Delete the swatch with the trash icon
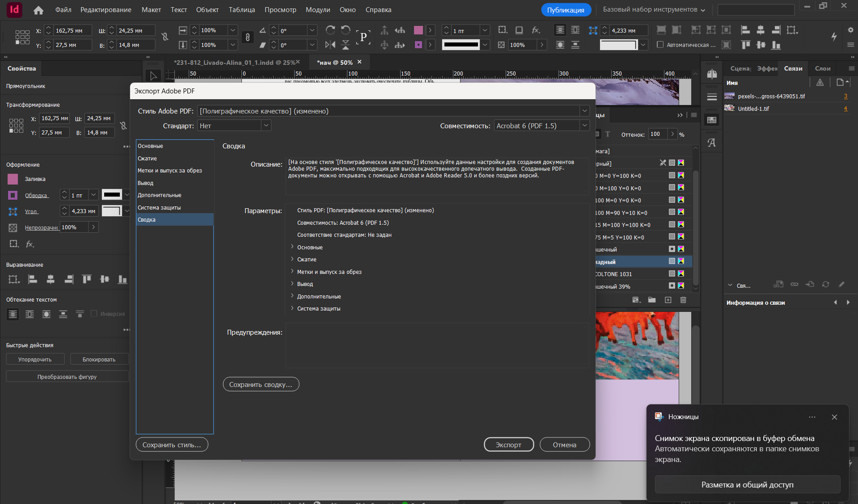Image resolution: width=858 pixels, height=504 pixels. tap(683, 300)
